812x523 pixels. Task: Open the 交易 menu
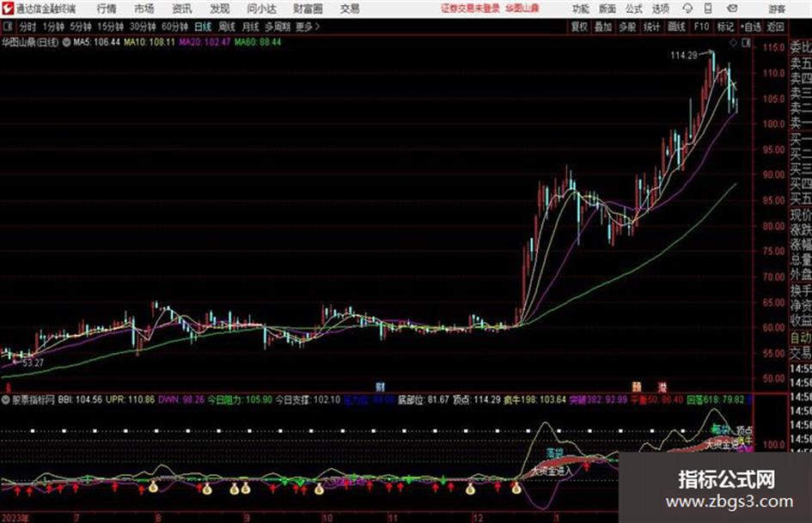pos(350,9)
